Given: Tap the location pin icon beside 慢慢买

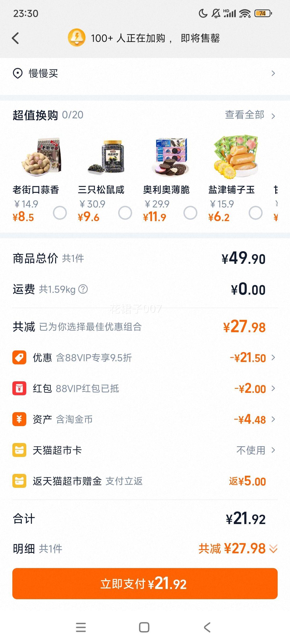Looking at the screenshot, I should click(18, 73).
